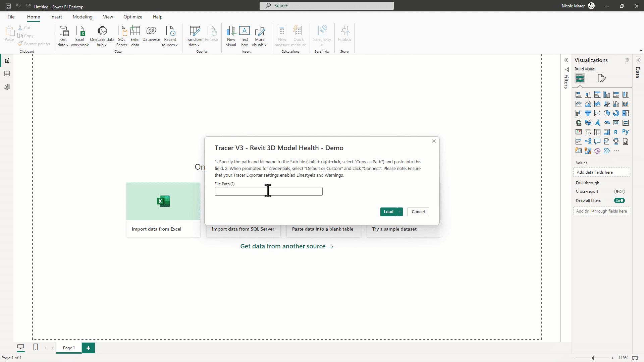Click Get data from another source link
This screenshot has width=644, height=362.
click(x=287, y=246)
